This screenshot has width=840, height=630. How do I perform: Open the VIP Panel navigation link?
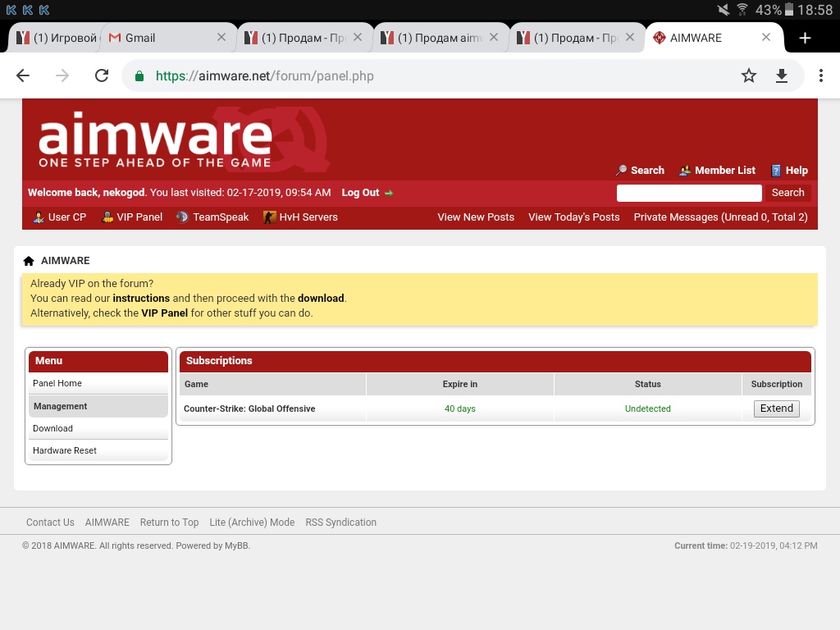point(139,217)
